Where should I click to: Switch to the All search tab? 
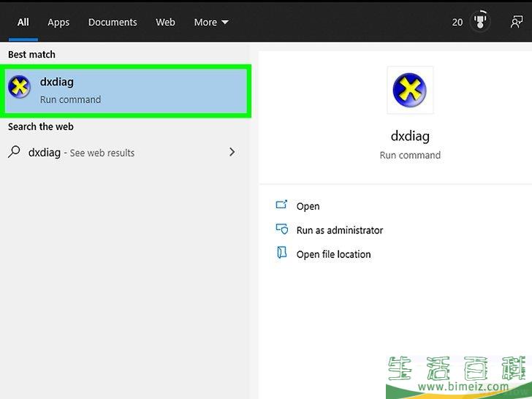point(23,23)
